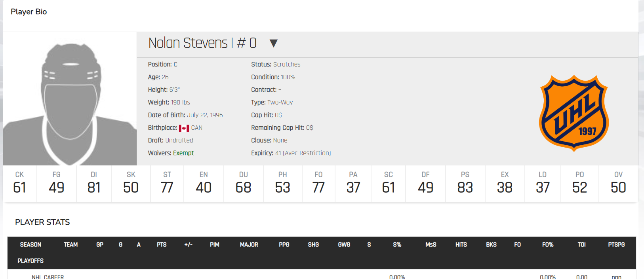
Task: Open the player name dropdown arrow
Action: (273, 43)
